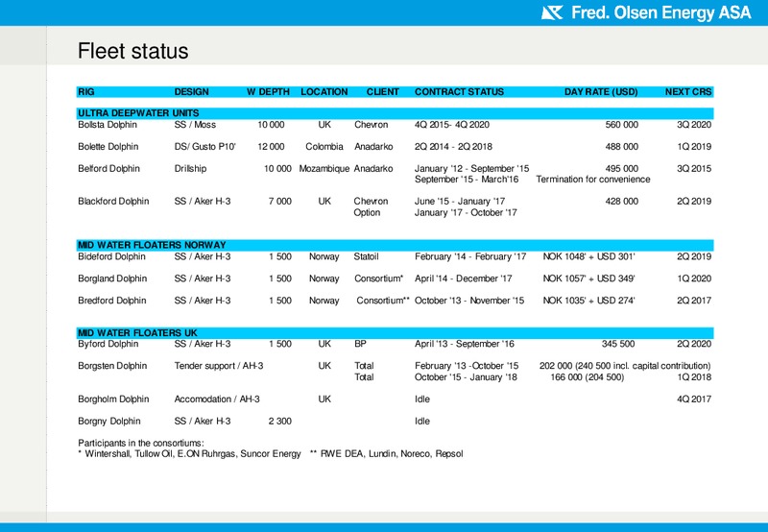Screen dimensions: 768x532
Task: Click the 560 000 day rate
Action: pyautogui.click(x=621, y=125)
